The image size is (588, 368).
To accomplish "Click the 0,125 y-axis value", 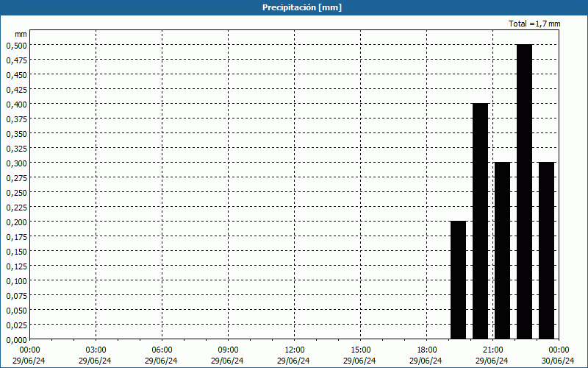I will tap(16, 266).
